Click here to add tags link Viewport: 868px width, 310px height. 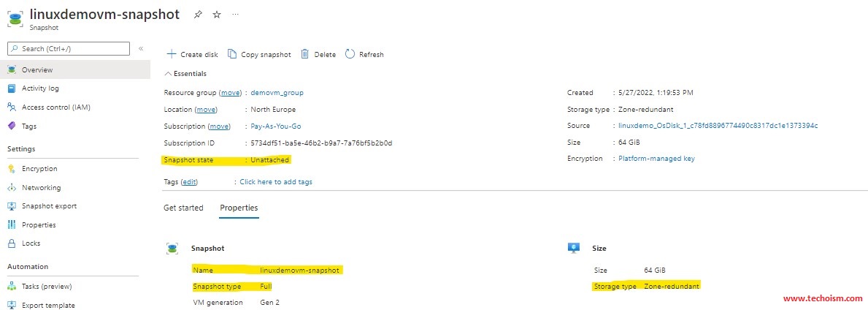pyautogui.click(x=276, y=182)
